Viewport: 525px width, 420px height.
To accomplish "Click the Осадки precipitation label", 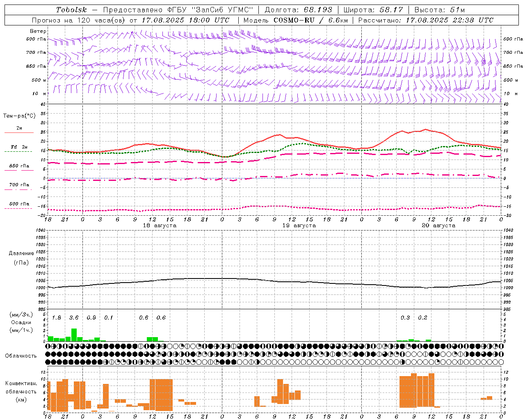I will pyautogui.click(x=21, y=322).
